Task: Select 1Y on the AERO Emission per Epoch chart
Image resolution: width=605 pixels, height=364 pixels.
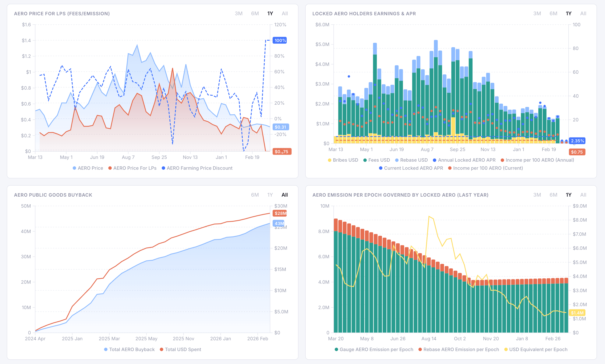Action: click(569, 195)
